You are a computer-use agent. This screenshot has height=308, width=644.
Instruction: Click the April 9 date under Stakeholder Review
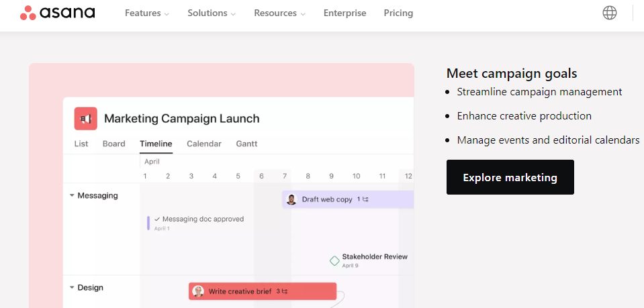click(351, 266)
